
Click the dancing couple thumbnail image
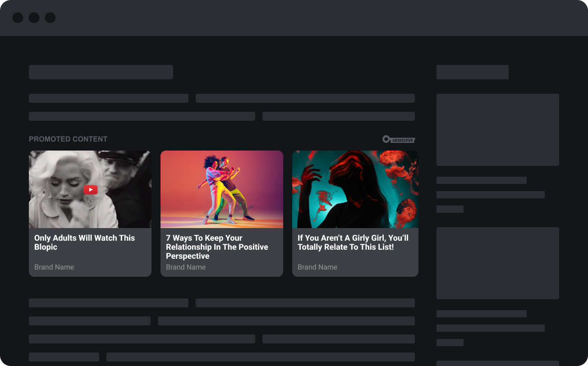click(x=222, y=189)
